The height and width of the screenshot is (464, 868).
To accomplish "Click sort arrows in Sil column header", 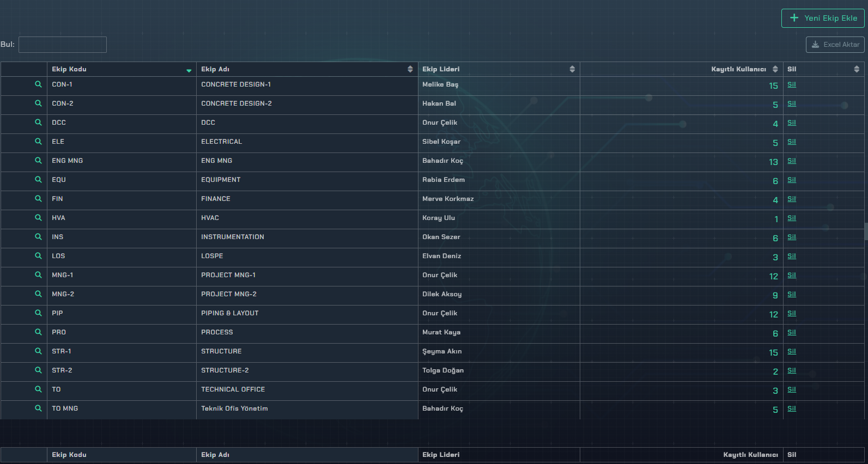I will pyautogui.click(x=857, y=69).
